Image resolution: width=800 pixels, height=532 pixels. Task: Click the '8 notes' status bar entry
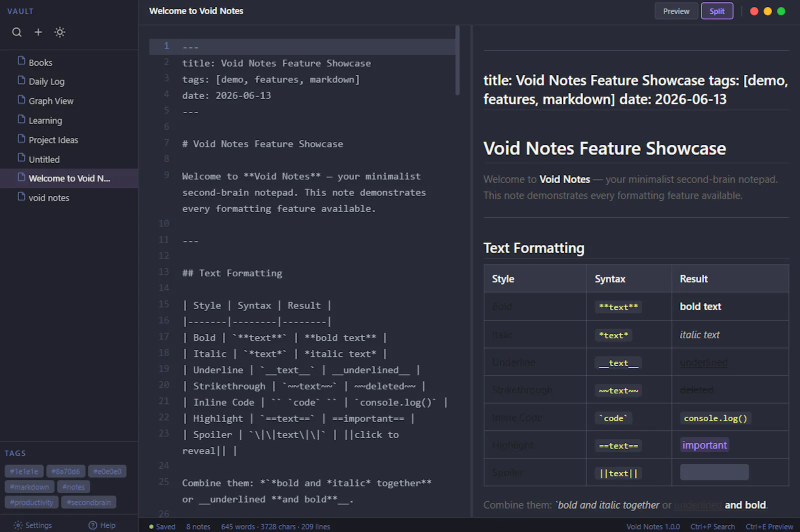tap(198, 526)
